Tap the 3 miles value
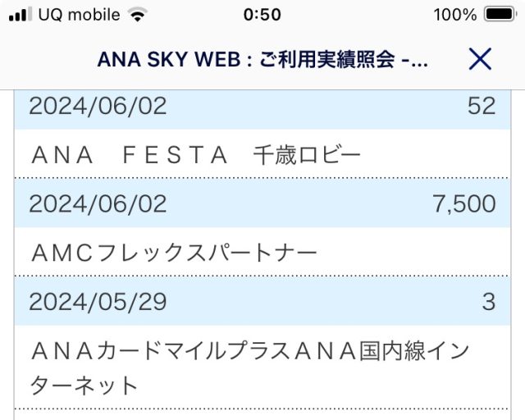This screenshot has width=525, height=420. [x=489, y=302]
